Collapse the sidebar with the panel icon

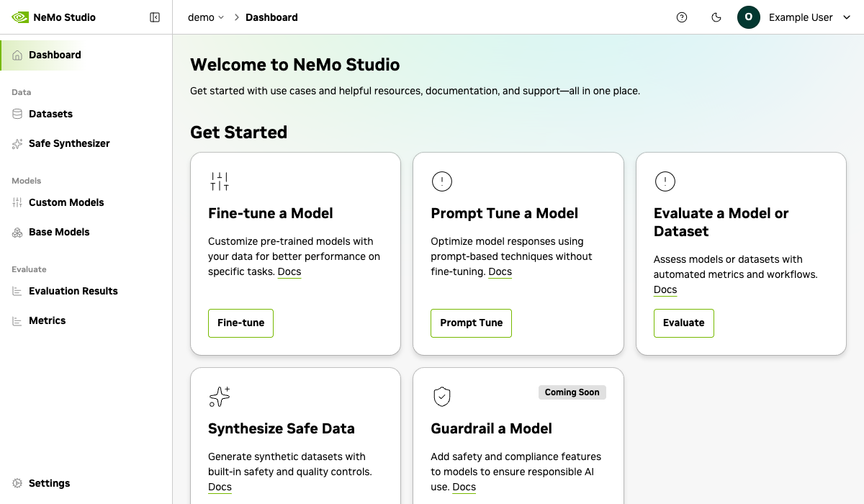[155, 17]
